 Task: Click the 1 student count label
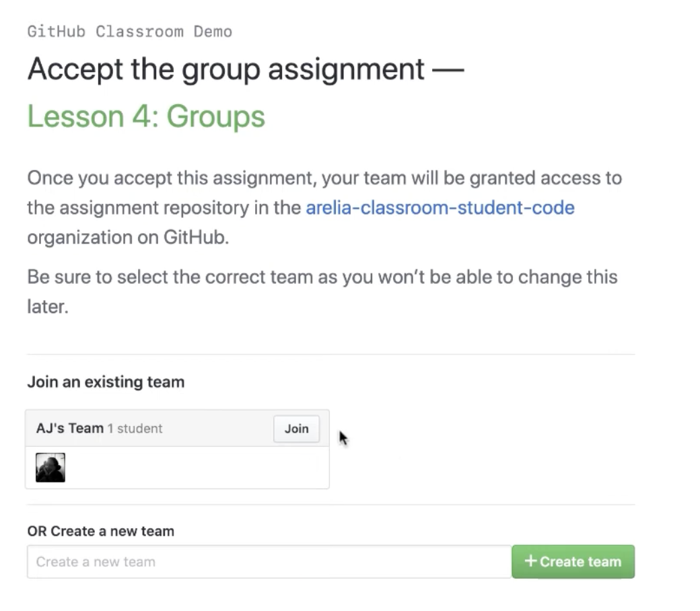(x=135, y=429)
